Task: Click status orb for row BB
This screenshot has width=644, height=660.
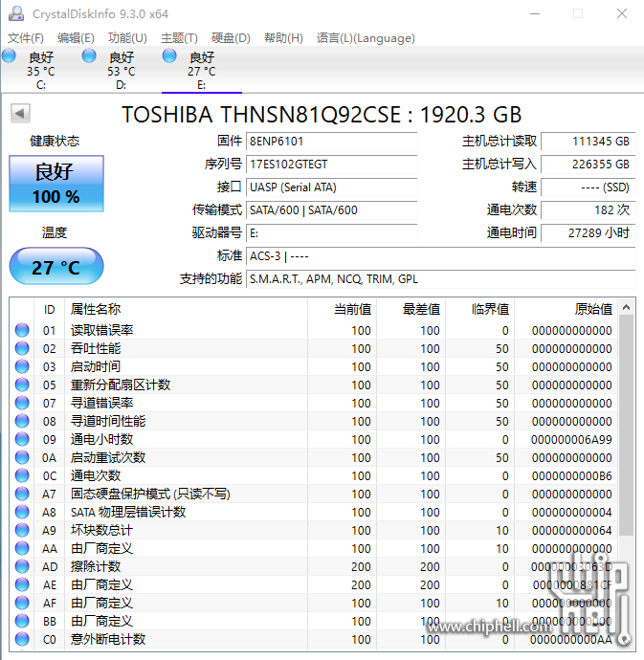Action: coord(22,621)
